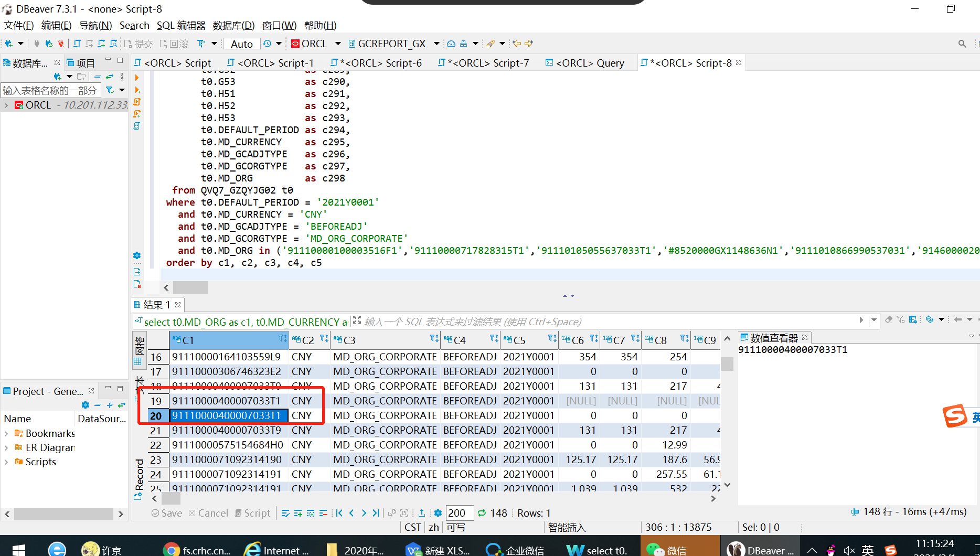Click the C1 column header
The image size is (980, 556).
(229, 340)
